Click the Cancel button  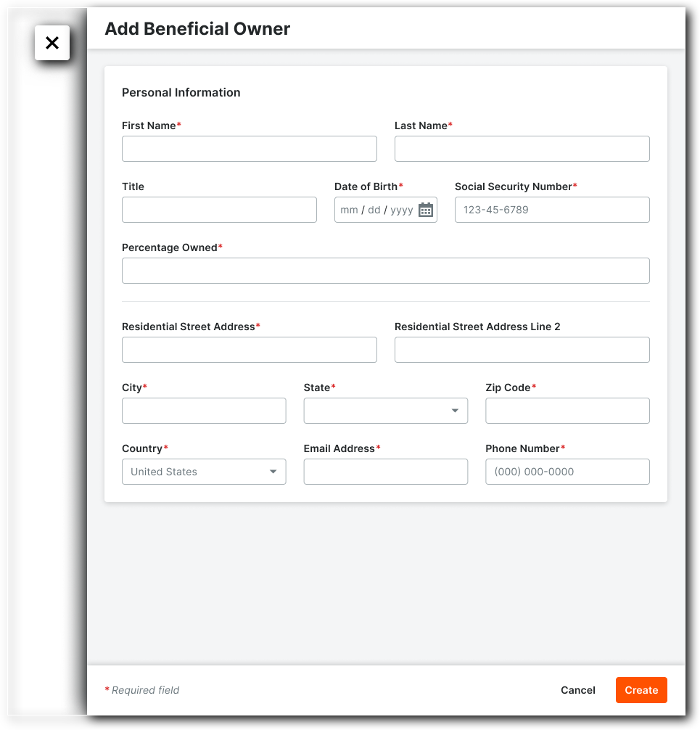(577, 690)
